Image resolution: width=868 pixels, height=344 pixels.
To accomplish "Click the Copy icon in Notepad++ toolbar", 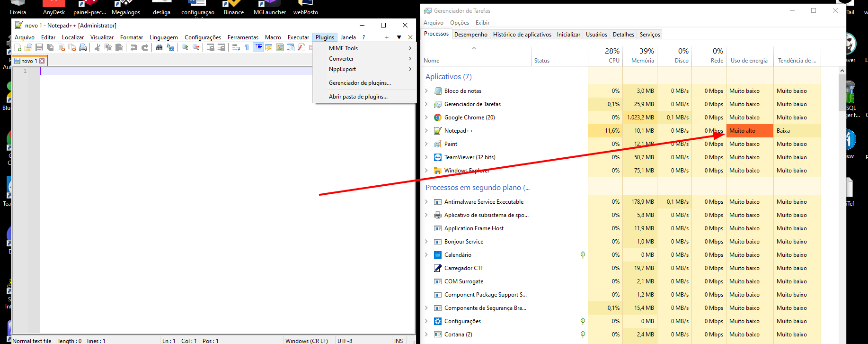I will tap(108, 47).
